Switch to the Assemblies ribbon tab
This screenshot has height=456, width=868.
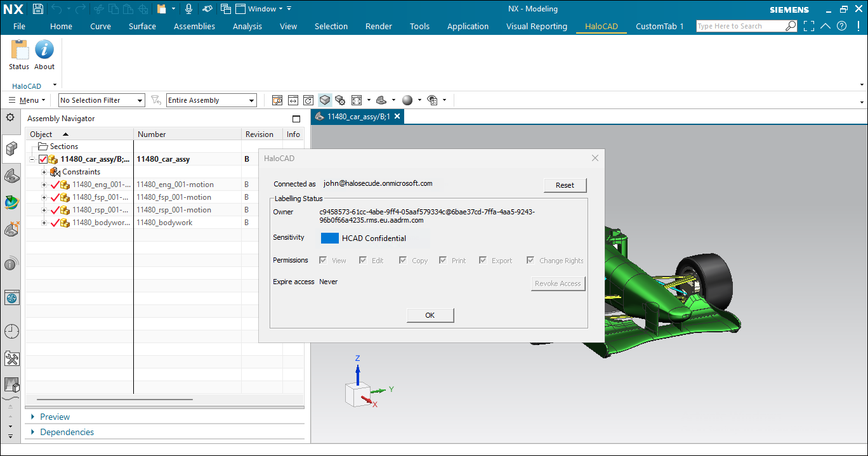(194, 26)
